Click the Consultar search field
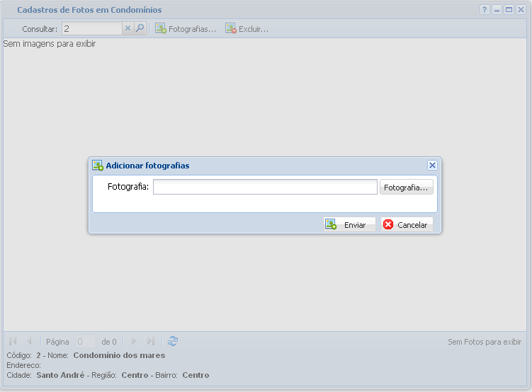This screenshot has height=392, width=532. click(x=91, y=29)
